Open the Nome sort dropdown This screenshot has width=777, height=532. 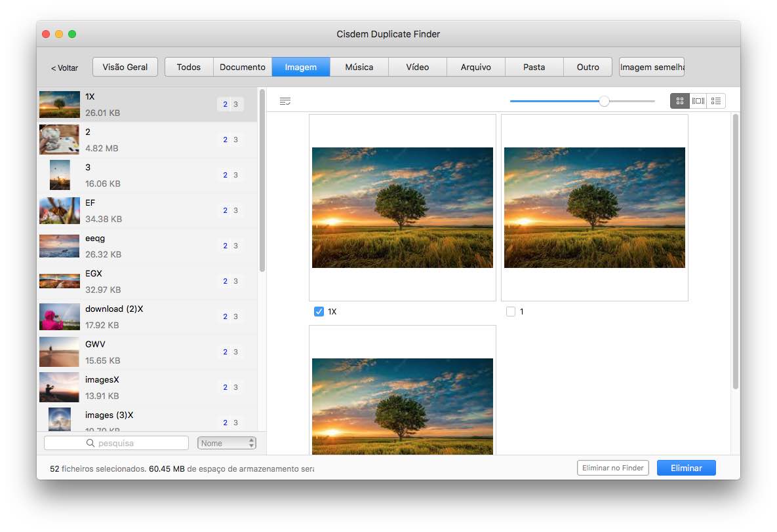226,444
